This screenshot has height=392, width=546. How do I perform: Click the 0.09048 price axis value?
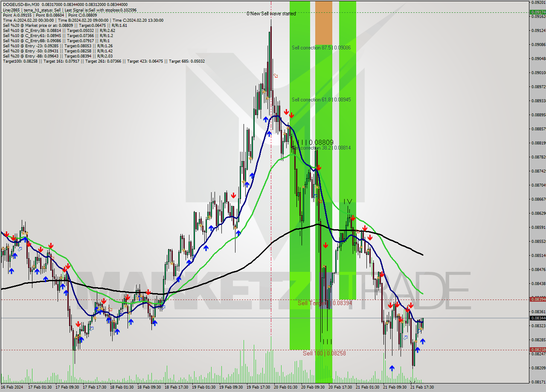(x=538, y=58)
